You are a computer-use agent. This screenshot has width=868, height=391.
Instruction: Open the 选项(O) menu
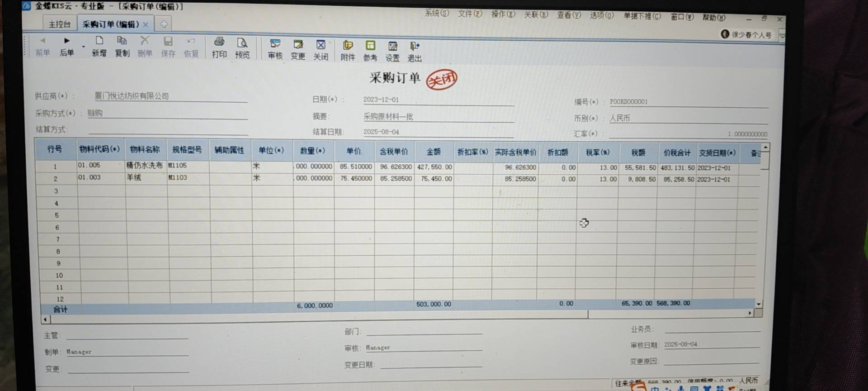(602, 15)
